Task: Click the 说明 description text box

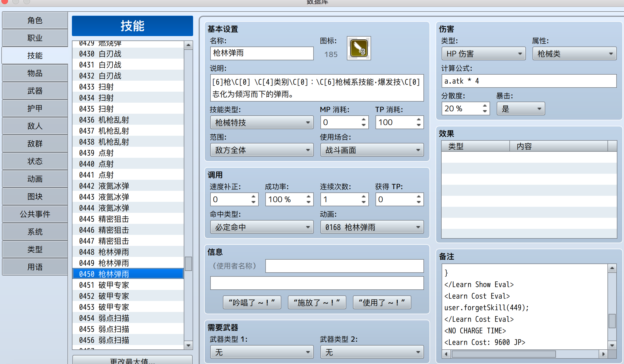Action: coord(317,88)
